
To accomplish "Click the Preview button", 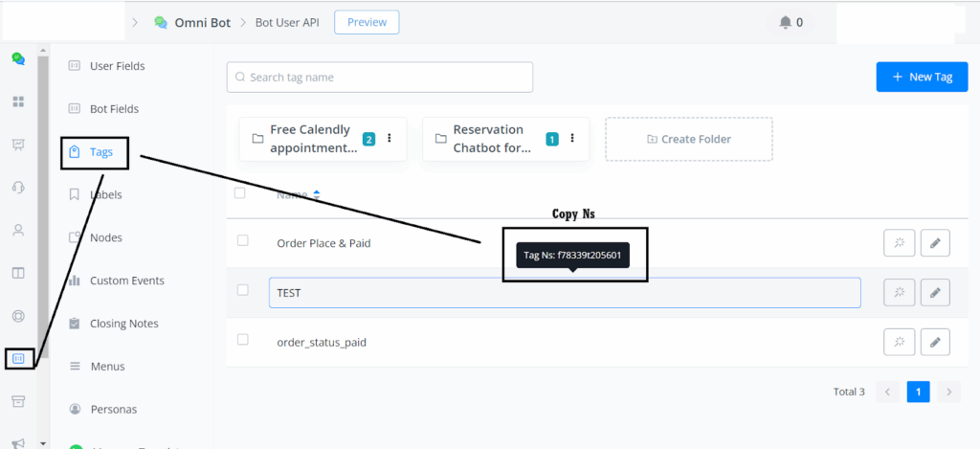I will [x=367, y=22].
